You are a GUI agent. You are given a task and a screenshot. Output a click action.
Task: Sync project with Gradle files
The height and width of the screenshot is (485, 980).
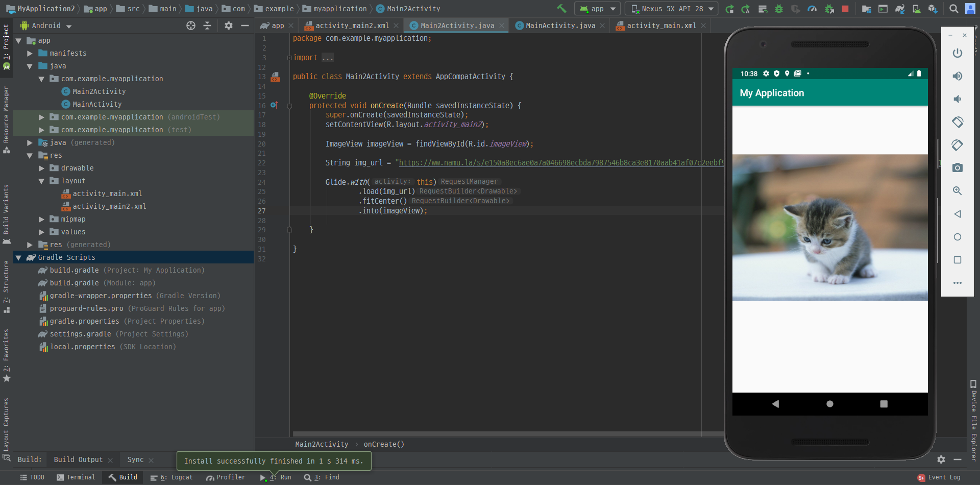click(900, 9)
